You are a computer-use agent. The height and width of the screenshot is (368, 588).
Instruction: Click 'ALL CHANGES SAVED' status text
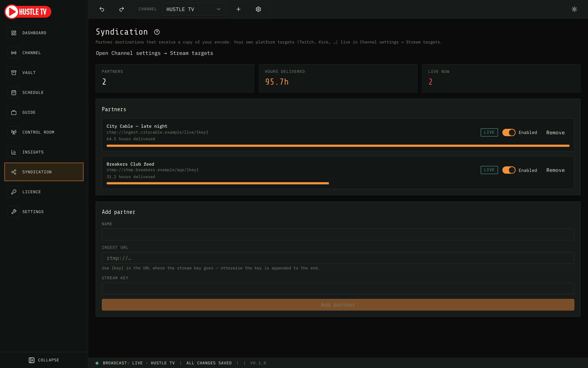[x=209, y=363]
